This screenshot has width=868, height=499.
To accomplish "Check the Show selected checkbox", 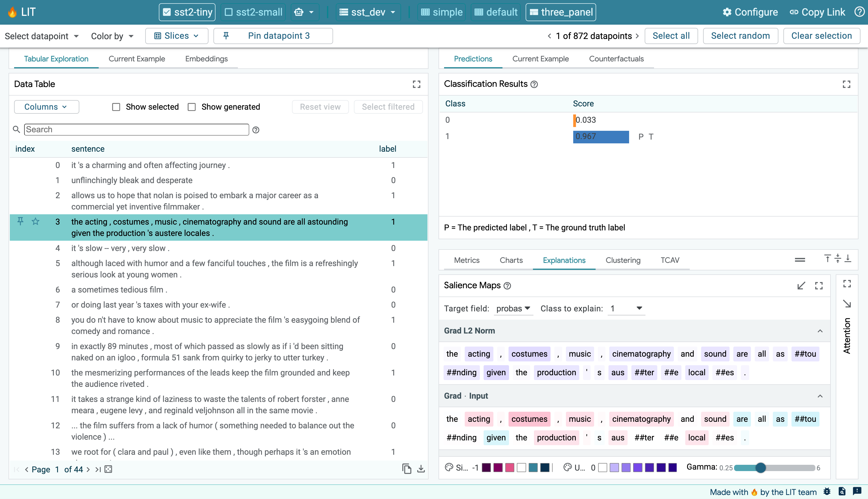I will [x=116, y=107].
